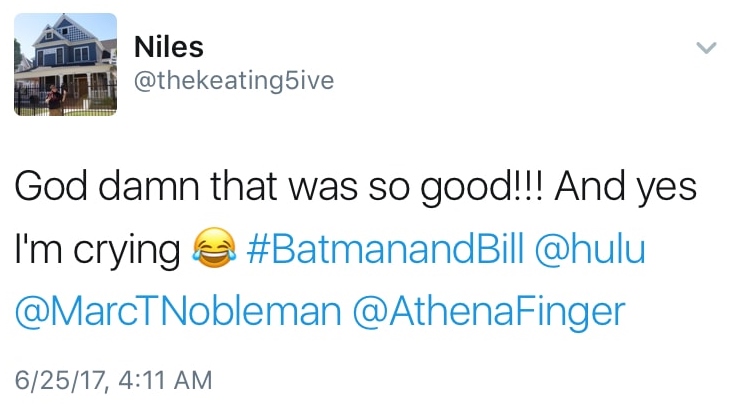Click the house profile picture
Image resolution: width=730 pixels, height=411 pixels.
(66, 65)
